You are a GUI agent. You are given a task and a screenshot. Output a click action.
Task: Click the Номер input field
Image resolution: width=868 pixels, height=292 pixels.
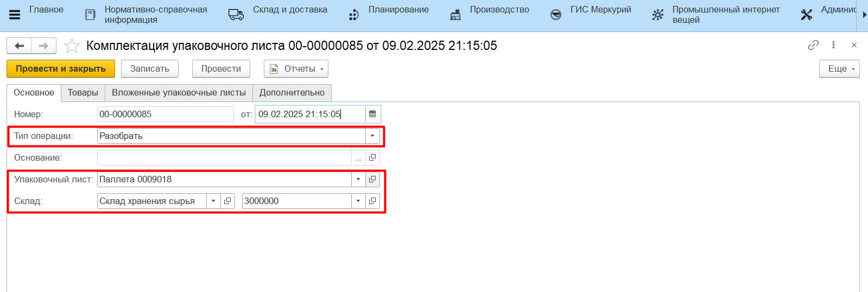(166, 114)
